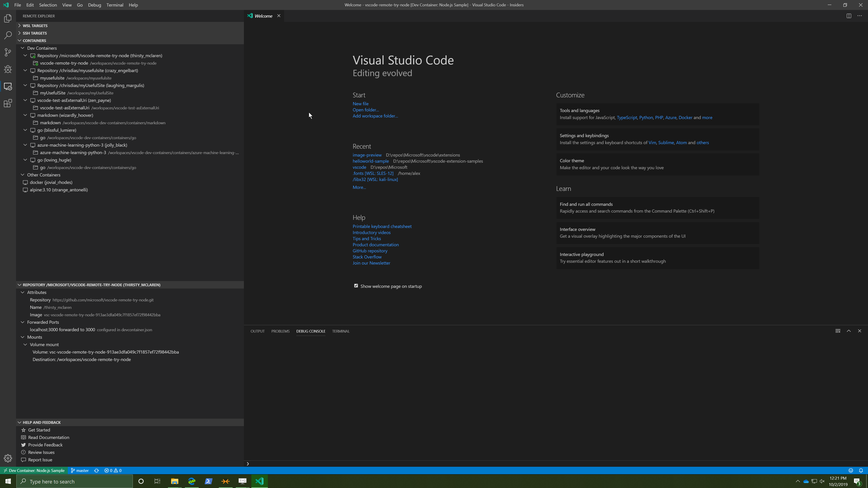Viewport: 868px width, 488px height.
Task: Open the Search view icon
Action: point(8,35)
